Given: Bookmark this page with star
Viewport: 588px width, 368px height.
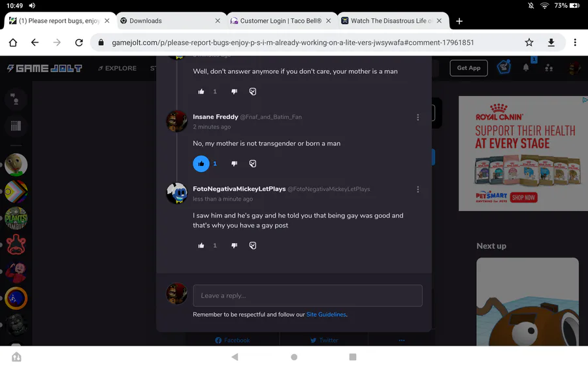Looking at the screenshot, I should click(529, 42).
